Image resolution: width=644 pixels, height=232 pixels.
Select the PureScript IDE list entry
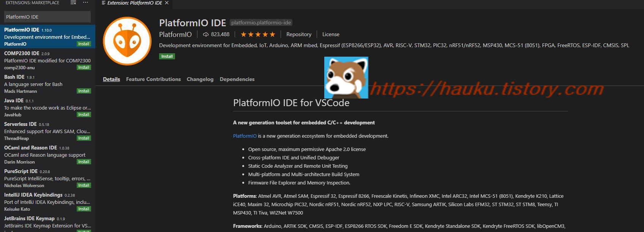click(47, 178)
